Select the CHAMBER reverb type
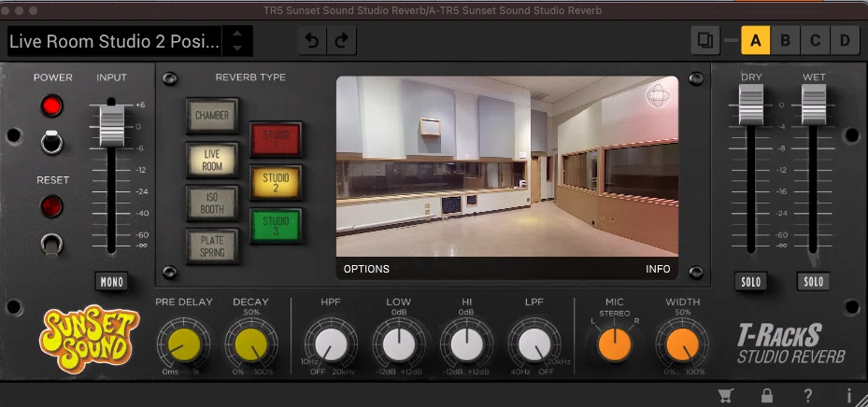The image size is (868, 407). (212, 116)
